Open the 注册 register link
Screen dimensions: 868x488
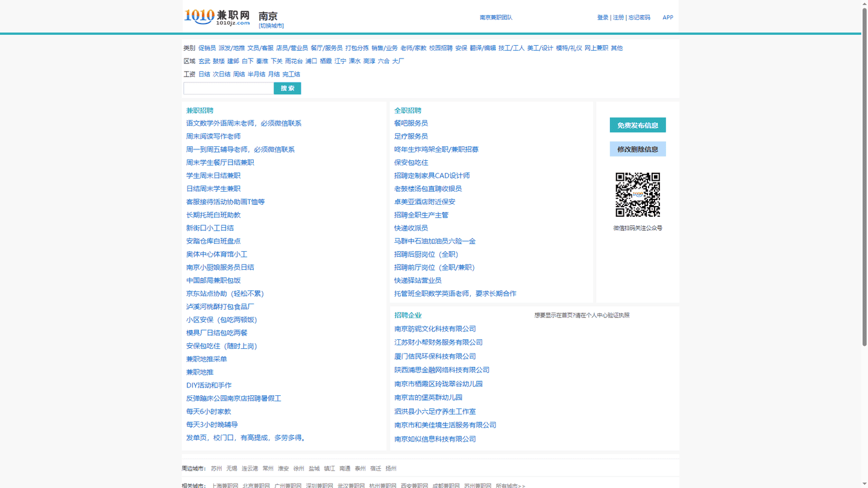[x=618, y=17]
